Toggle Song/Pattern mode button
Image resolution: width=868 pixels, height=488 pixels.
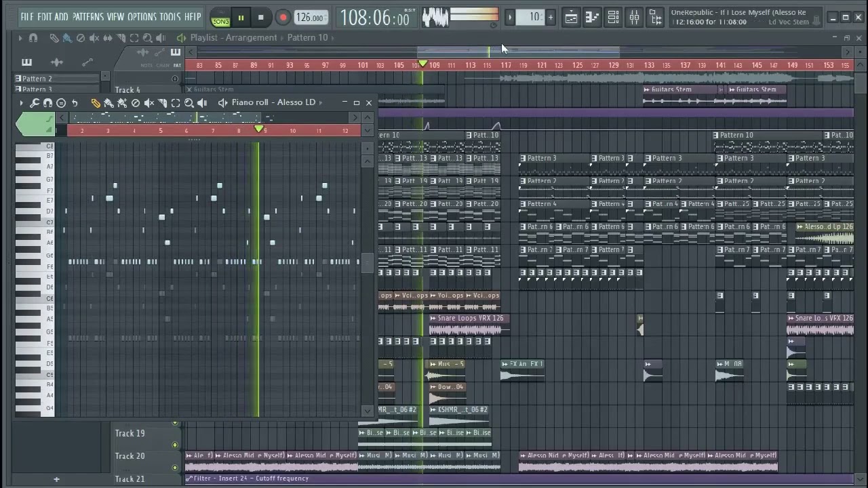click(x=220, y=18)
